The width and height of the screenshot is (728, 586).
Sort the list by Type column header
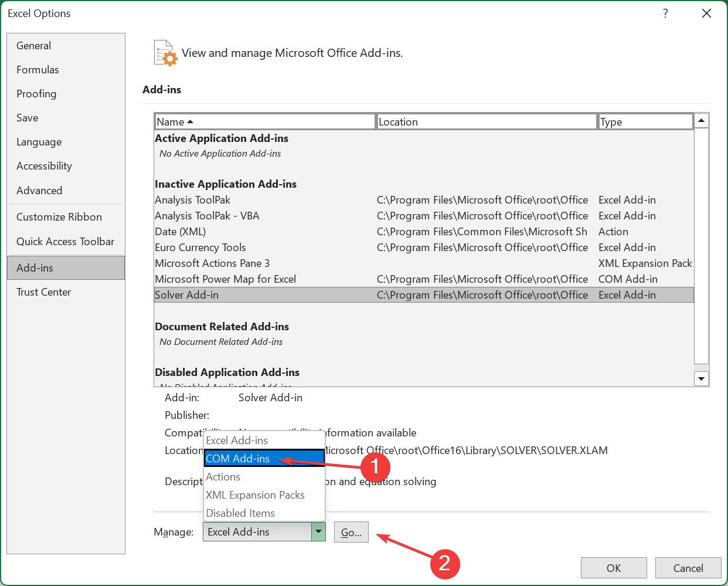[645, 122]
